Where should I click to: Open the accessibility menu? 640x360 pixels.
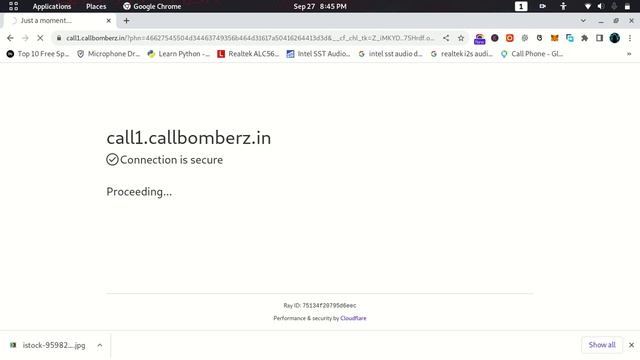[563, 6]
